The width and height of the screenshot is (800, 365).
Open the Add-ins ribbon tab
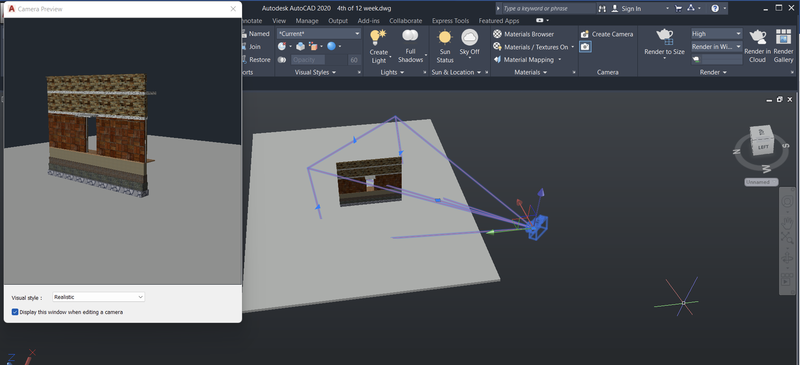tap(368, 21)
